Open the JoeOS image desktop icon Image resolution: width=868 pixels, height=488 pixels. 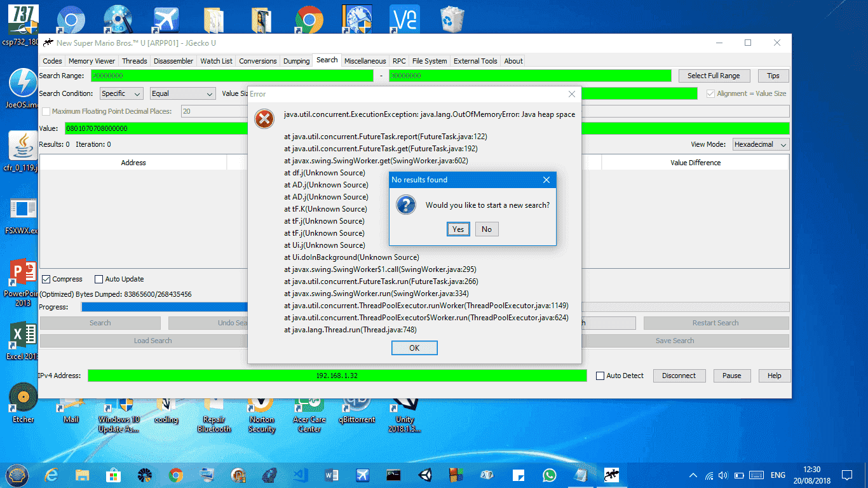pos(23,88)
